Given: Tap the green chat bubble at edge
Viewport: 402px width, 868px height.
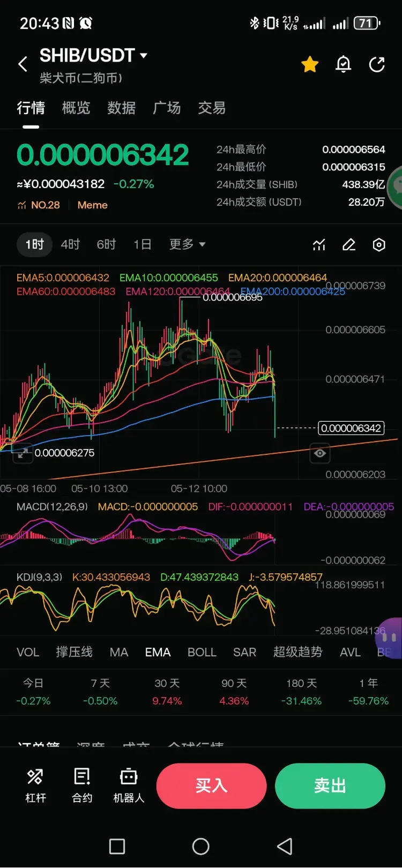Looking at the screenshot, I should click(396, 187).
